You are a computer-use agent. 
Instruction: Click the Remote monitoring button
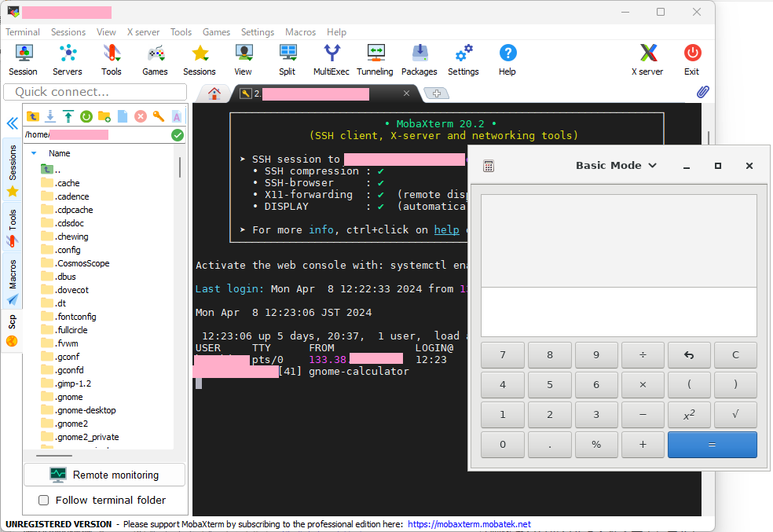click(104, 475)
